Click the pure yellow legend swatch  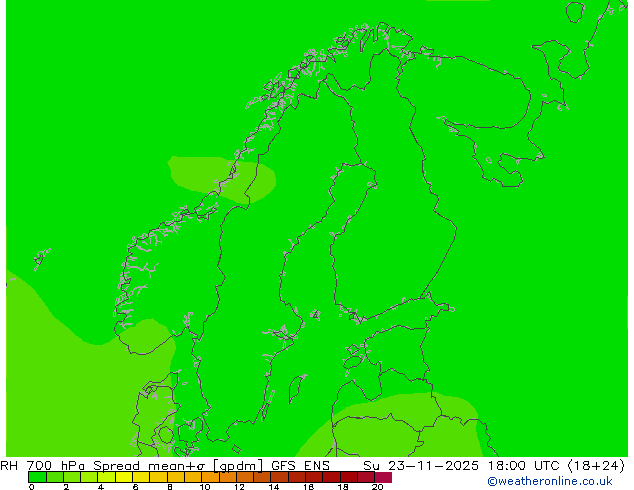[124, 477]
